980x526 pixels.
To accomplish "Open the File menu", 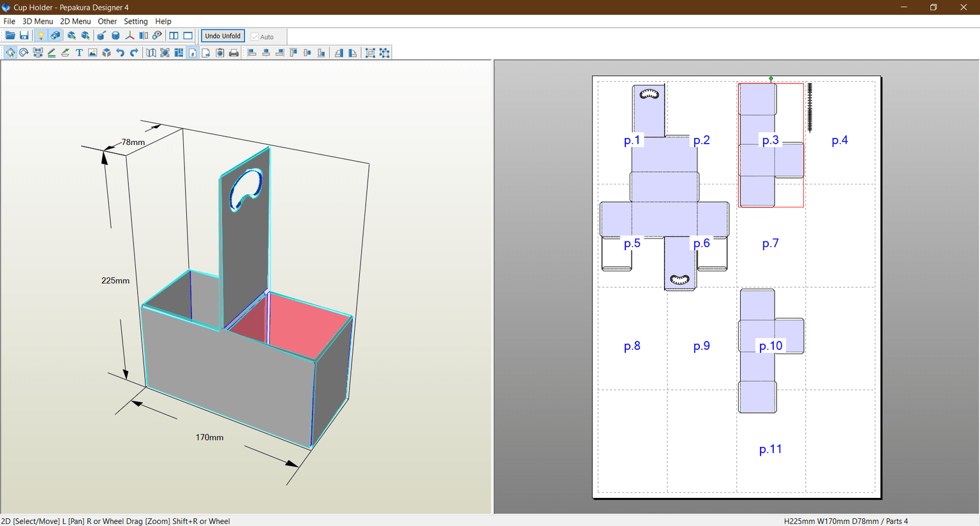I will (9, 21).
